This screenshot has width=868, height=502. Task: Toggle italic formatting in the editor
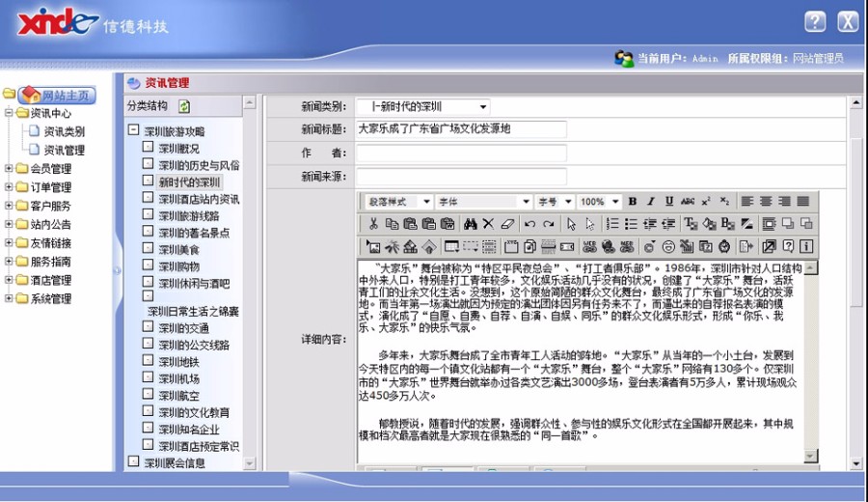(x=650, y=201)
